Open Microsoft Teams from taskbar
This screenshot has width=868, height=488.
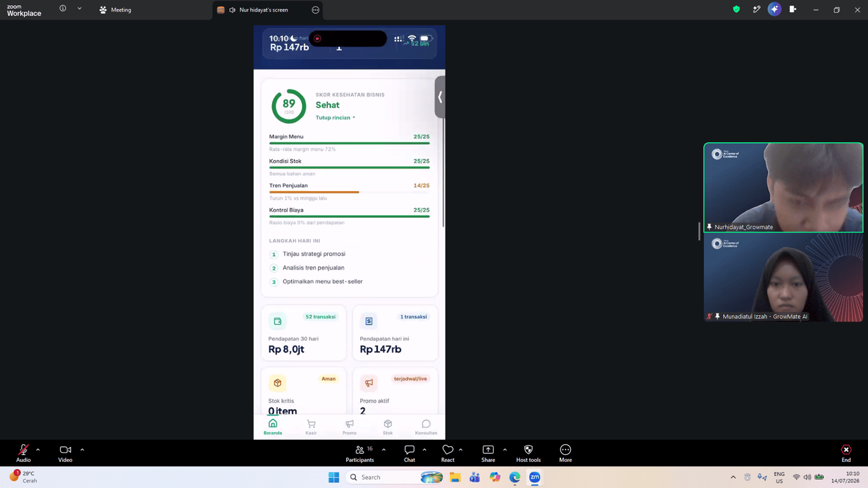click(x=475, y=477)
